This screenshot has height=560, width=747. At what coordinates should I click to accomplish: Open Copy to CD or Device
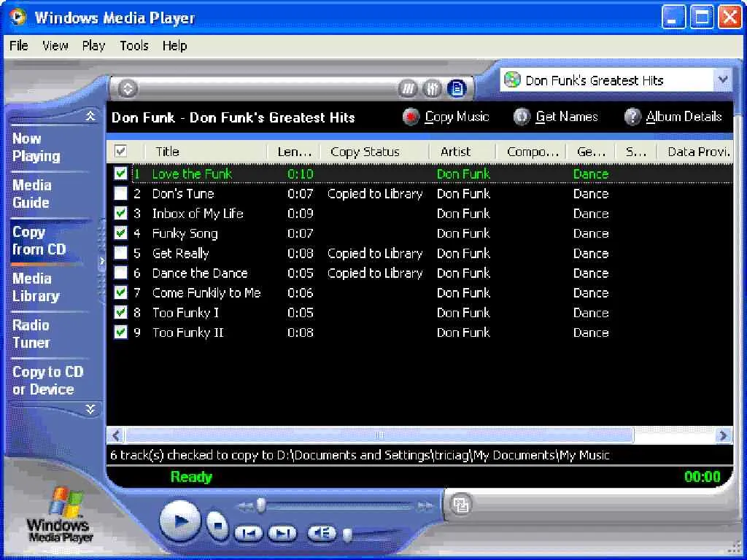(47, 381)
